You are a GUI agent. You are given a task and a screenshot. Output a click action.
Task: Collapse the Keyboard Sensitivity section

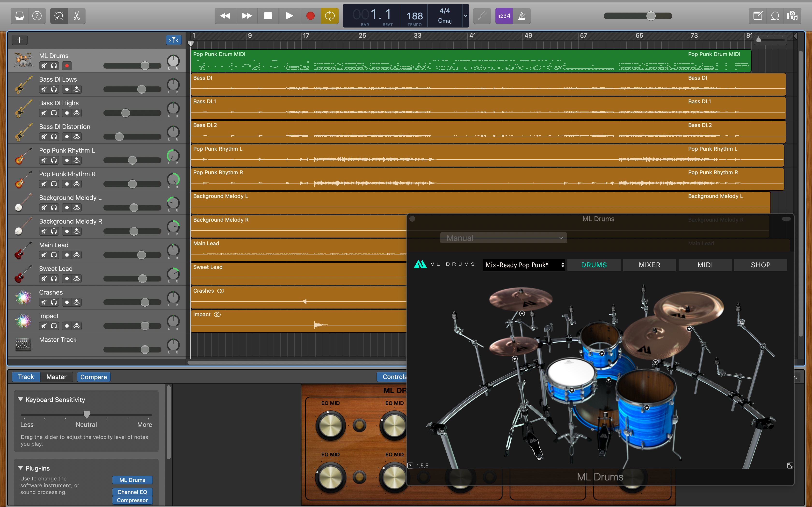21,399
